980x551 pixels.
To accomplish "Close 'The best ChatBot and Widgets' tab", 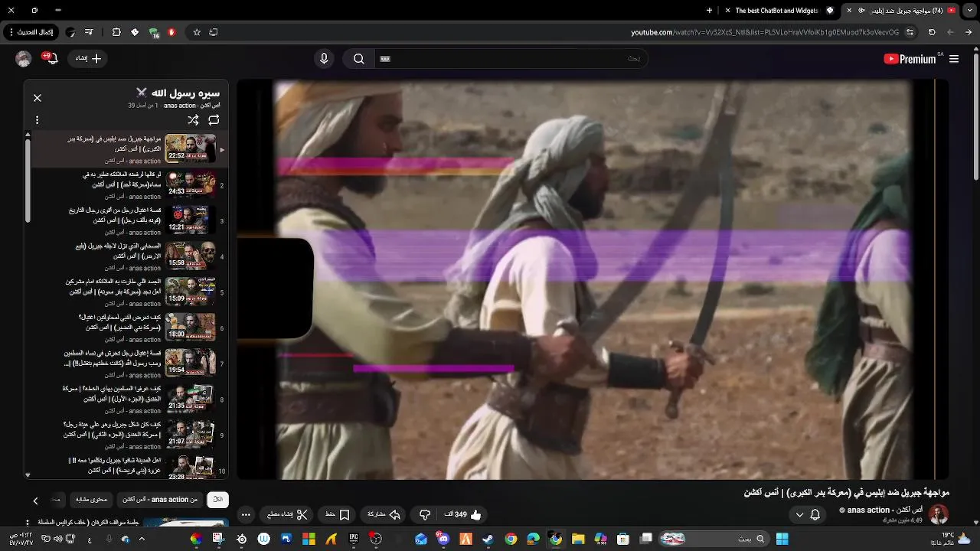I will click(x=727, y=11).
